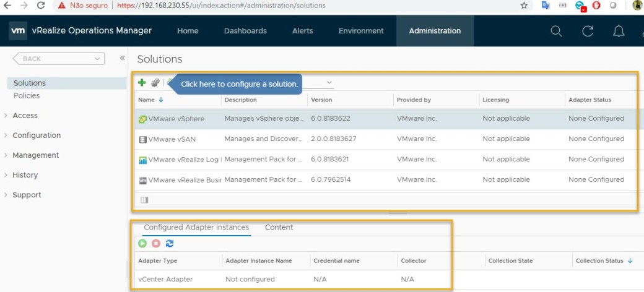Switch to the Content tab

pos(279,228)
